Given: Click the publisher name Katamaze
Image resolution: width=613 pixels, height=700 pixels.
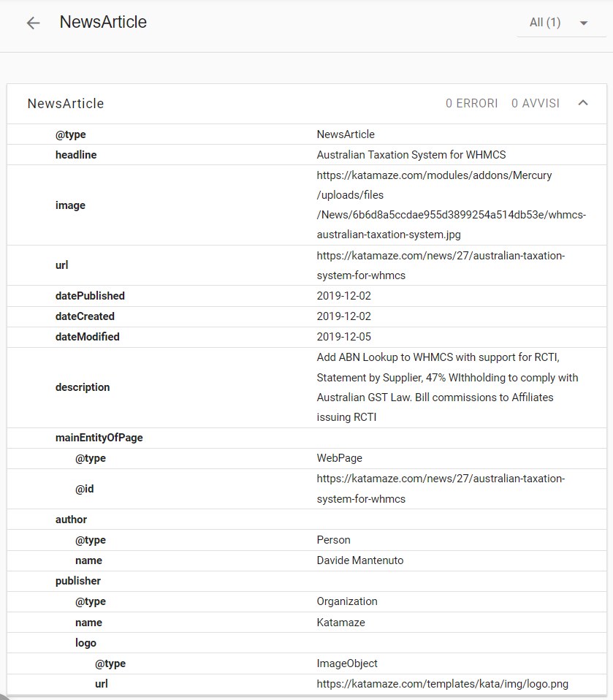Looking at the screenshot, I should pos(340,623).
